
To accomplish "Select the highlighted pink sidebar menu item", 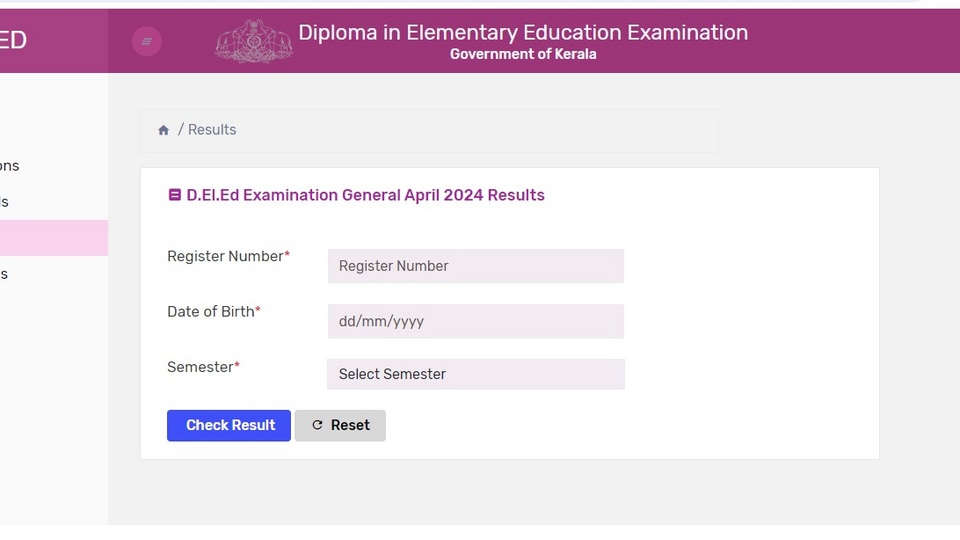I will point(54,238).
